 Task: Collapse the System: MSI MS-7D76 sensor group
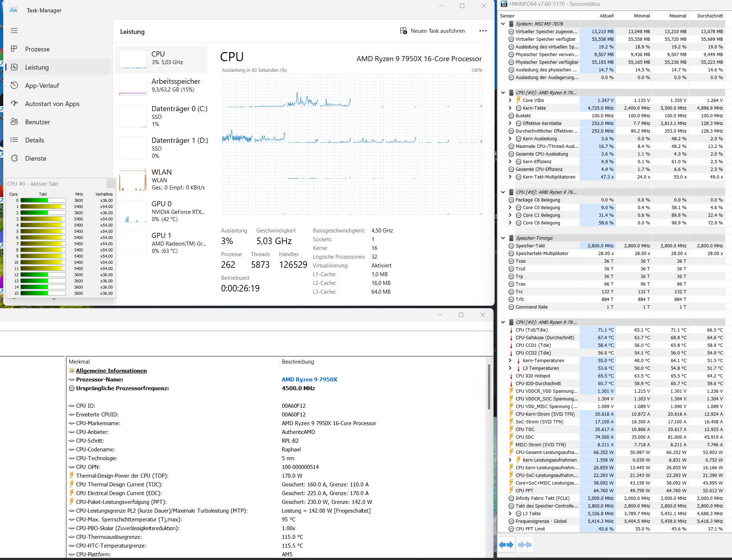[503, 24]
